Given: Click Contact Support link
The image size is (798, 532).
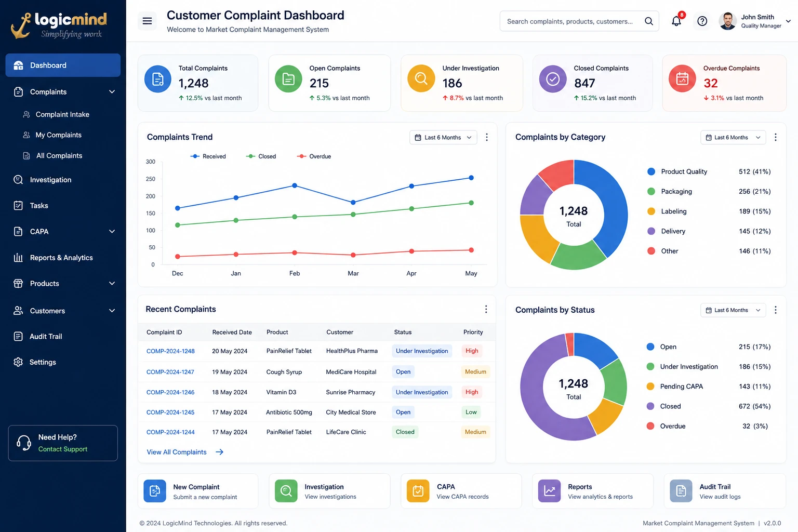Looking at the screenshot, I should tap(63, 449).
